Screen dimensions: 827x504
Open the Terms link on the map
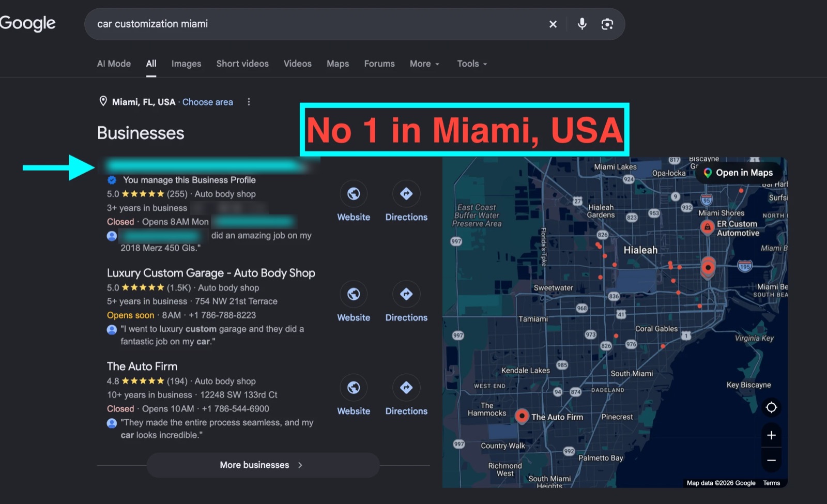(x=771, y=483)
